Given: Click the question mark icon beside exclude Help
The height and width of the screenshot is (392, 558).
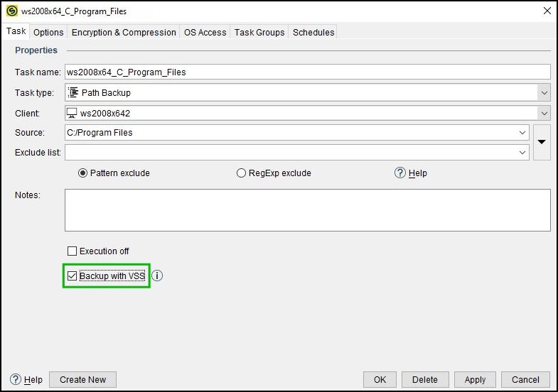Looking at the screenshot, I should [x=400, y=173].
